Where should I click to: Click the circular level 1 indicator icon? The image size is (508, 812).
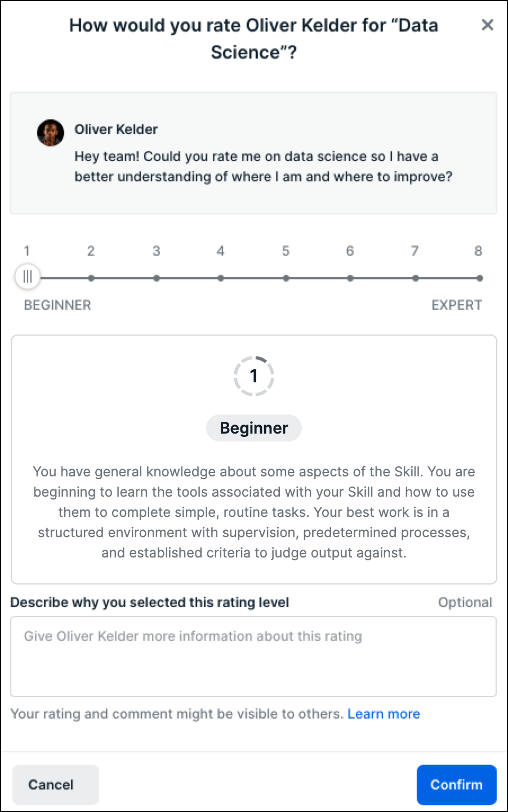pos(254,376)
